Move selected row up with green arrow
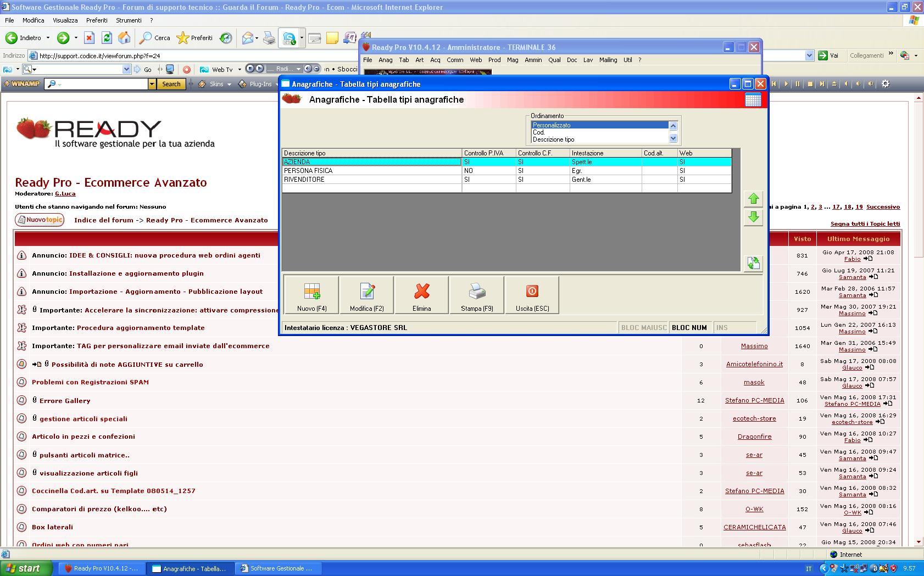Viewport: 924px width, 576px height. [753, 199]
